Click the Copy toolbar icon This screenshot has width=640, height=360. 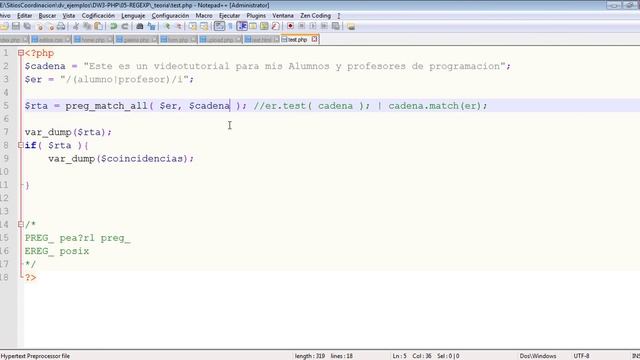87,27
